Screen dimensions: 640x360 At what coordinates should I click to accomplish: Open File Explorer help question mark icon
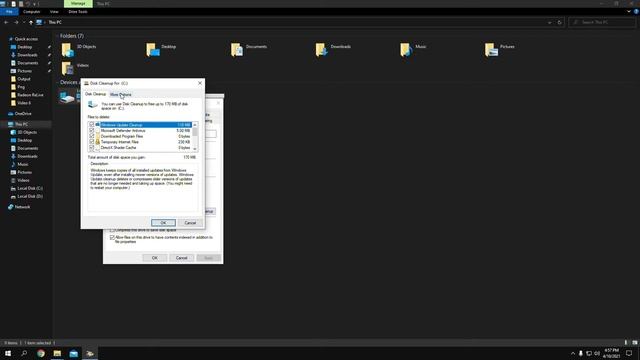point(636,12)
